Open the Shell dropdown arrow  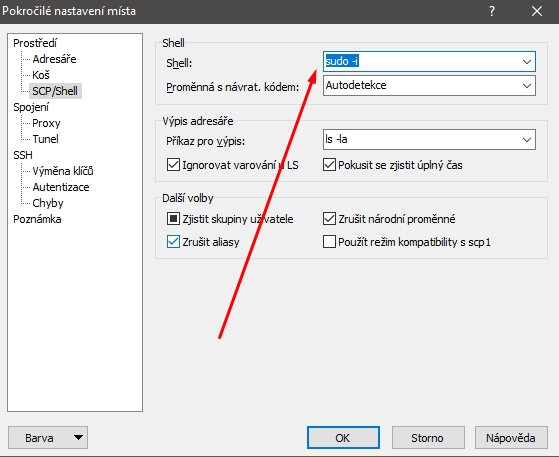[x=527, y=62]
